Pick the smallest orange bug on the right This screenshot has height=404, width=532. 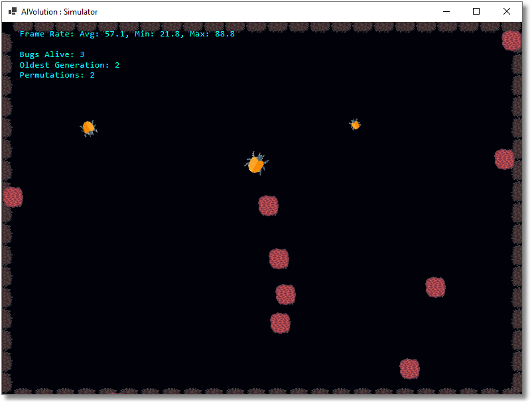355,125
